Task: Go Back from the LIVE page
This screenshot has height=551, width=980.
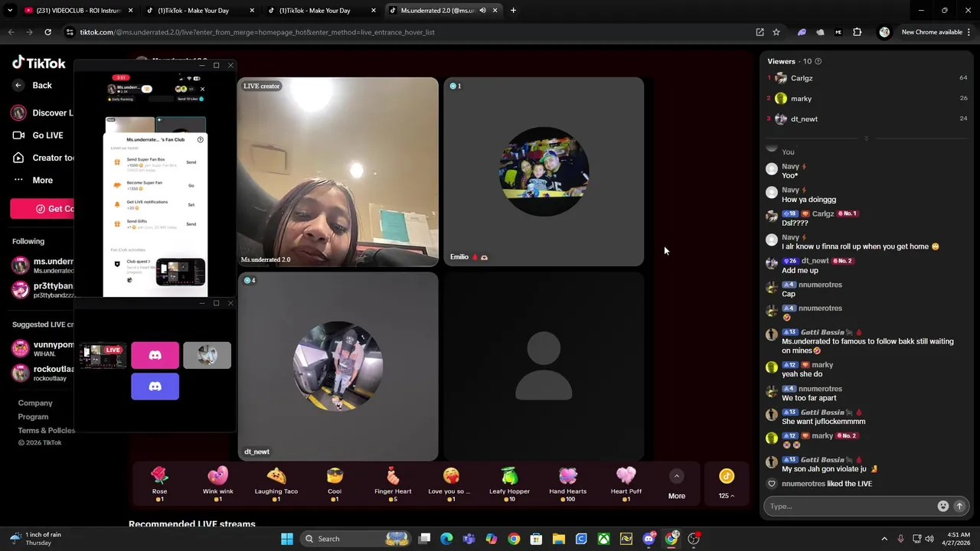Action: click(33, 86)
